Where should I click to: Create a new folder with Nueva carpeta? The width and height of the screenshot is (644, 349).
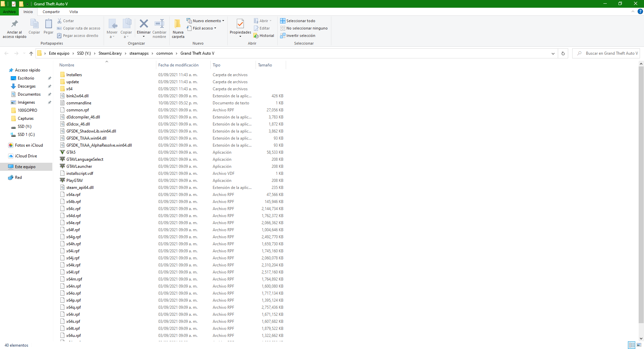(178, 24)
